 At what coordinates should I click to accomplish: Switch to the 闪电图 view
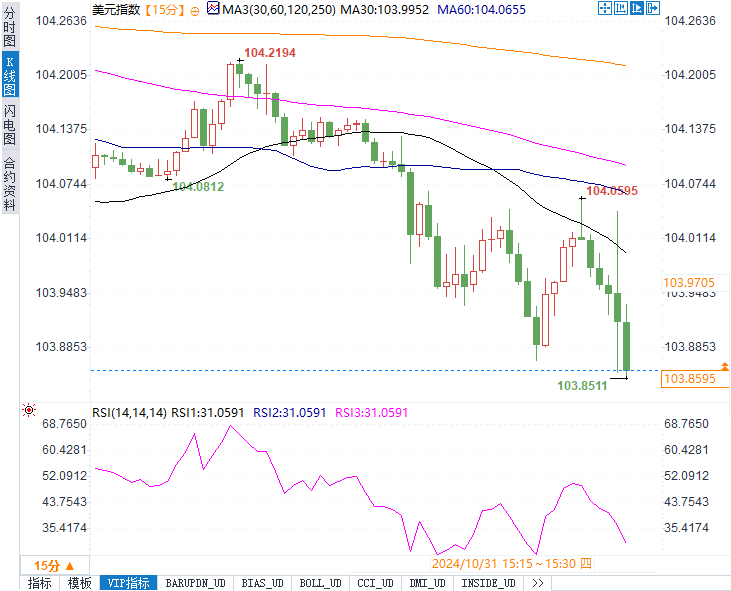pos(9,123)
